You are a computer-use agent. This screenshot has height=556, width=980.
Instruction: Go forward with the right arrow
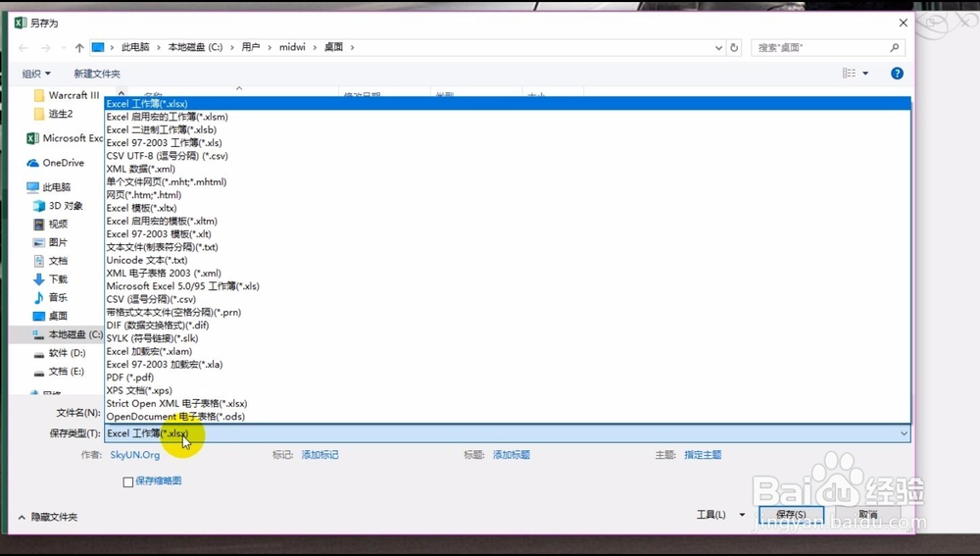click(46, 47)
